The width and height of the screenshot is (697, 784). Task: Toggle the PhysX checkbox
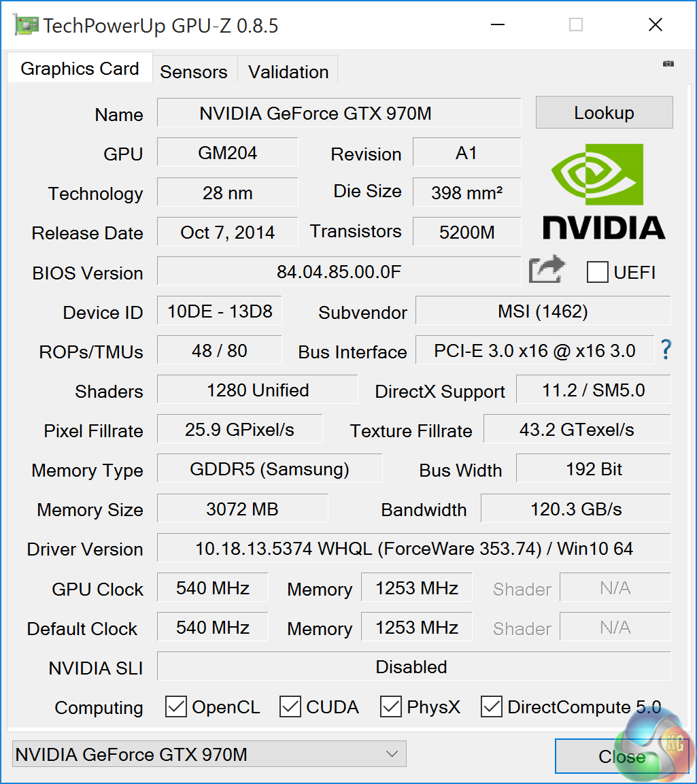[x=390, y=707]
